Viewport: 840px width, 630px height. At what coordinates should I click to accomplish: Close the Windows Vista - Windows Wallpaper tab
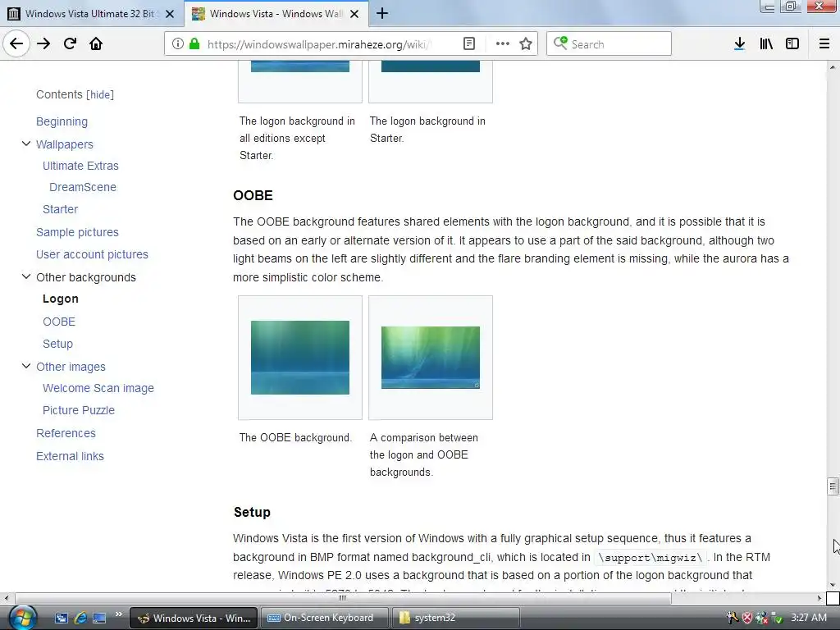[354, 14]
